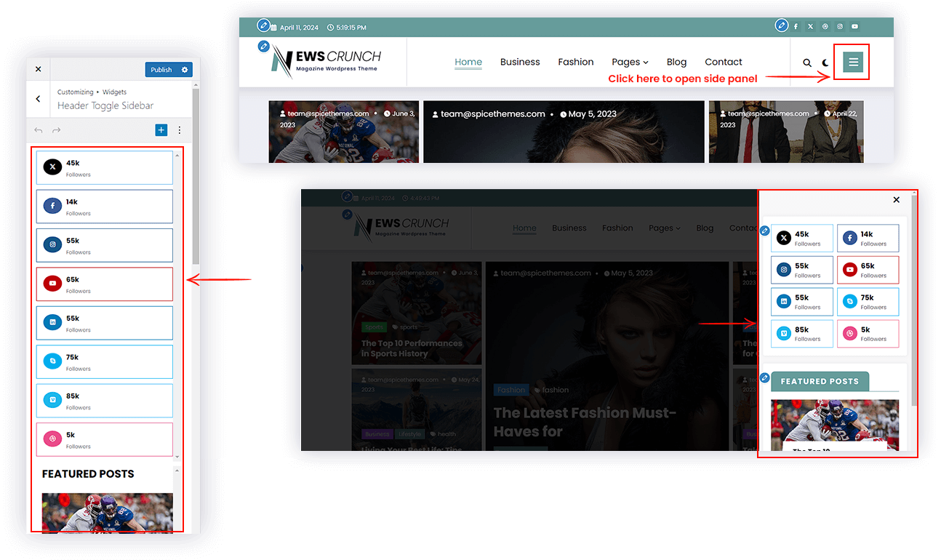Click the edit pencil beside the April 11 date
Screen dimensions: 941x560
click(263, 25)
